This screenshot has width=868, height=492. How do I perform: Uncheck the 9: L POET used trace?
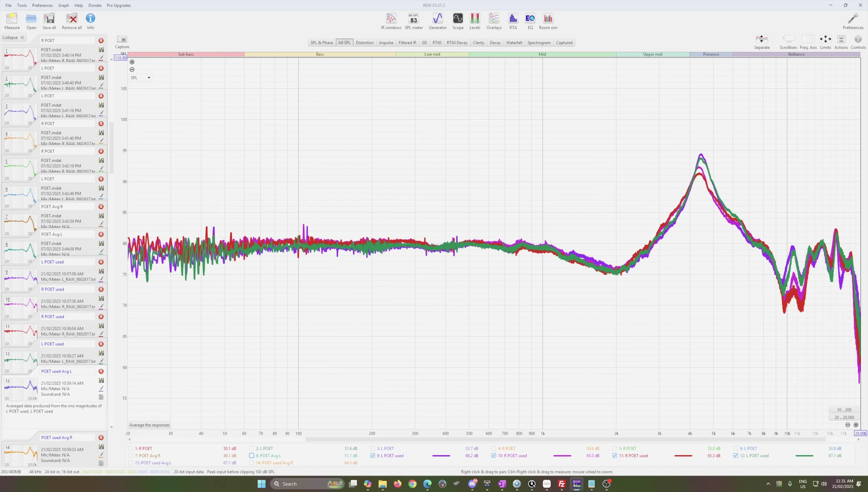click(x=373, y=455)
